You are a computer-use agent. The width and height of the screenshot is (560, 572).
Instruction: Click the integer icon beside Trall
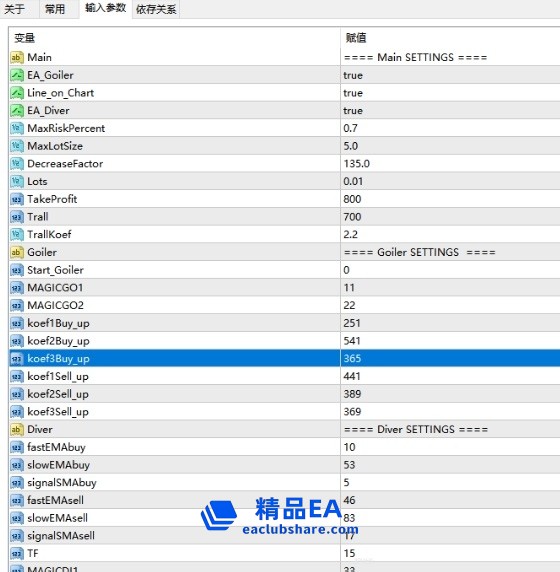[16, 217]
